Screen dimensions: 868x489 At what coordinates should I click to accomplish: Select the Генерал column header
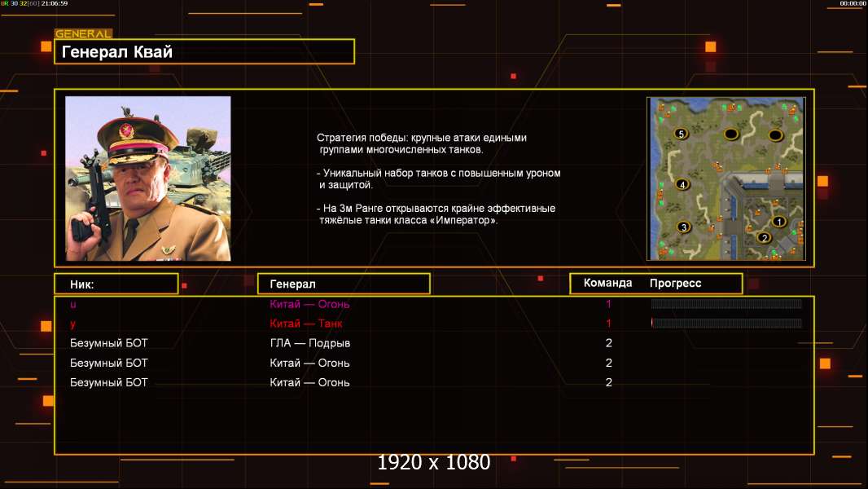point(344,284)
